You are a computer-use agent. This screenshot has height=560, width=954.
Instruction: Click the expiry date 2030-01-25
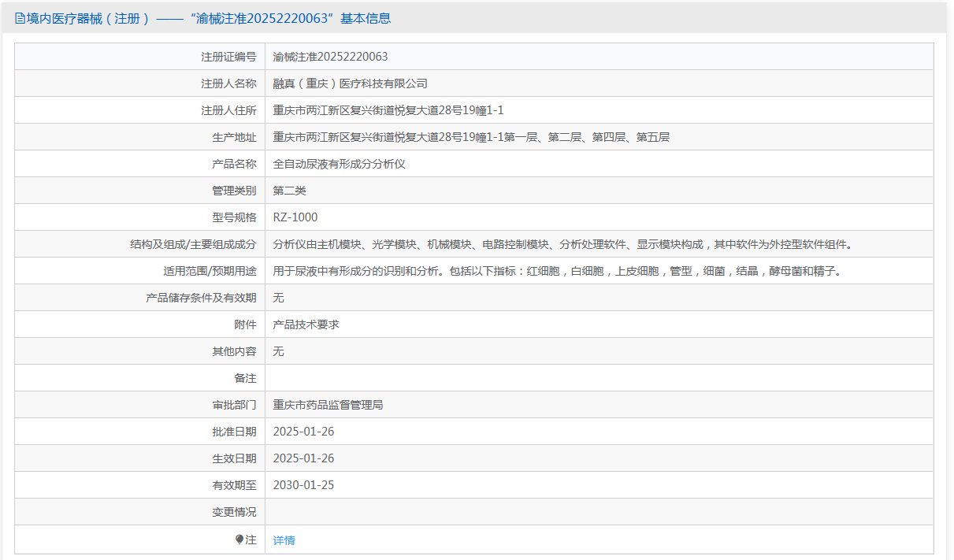coord(303,485)
